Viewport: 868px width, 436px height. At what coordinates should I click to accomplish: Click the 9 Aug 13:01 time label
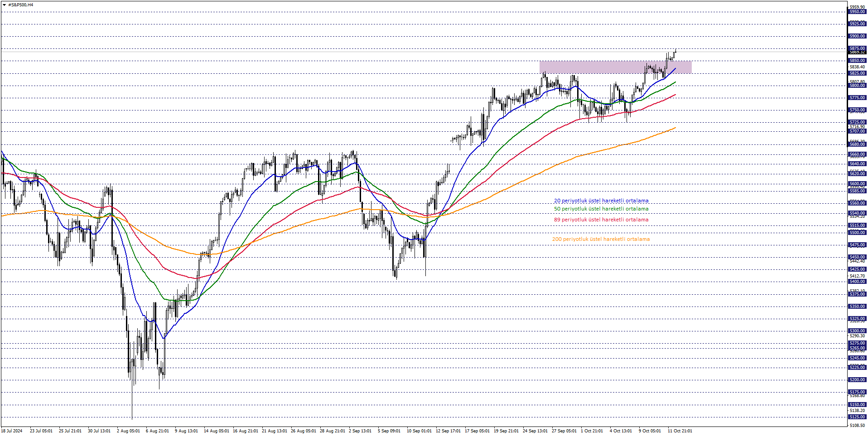point(186,431)
